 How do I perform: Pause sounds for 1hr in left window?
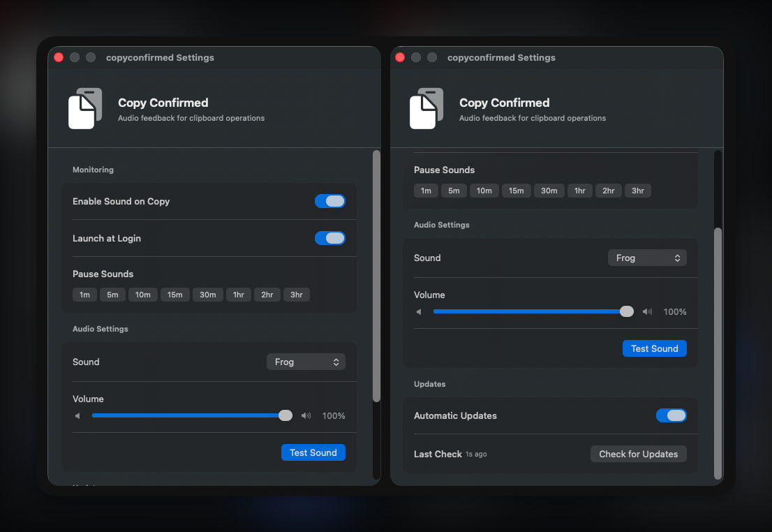(239, 295)
